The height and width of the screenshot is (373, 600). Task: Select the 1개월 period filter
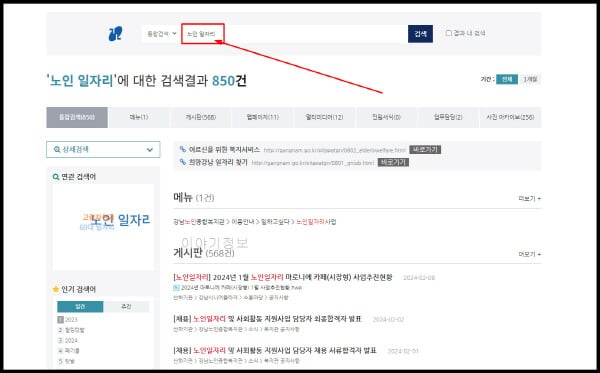530,79
